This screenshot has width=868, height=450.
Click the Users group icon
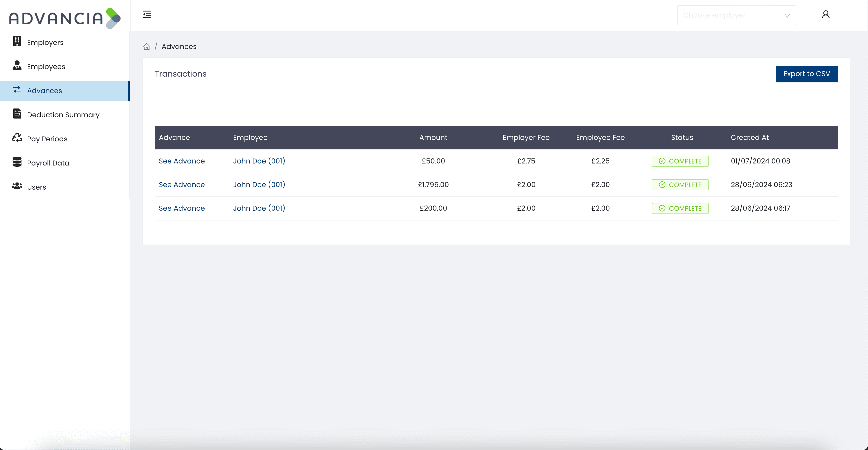coord(17,186)
